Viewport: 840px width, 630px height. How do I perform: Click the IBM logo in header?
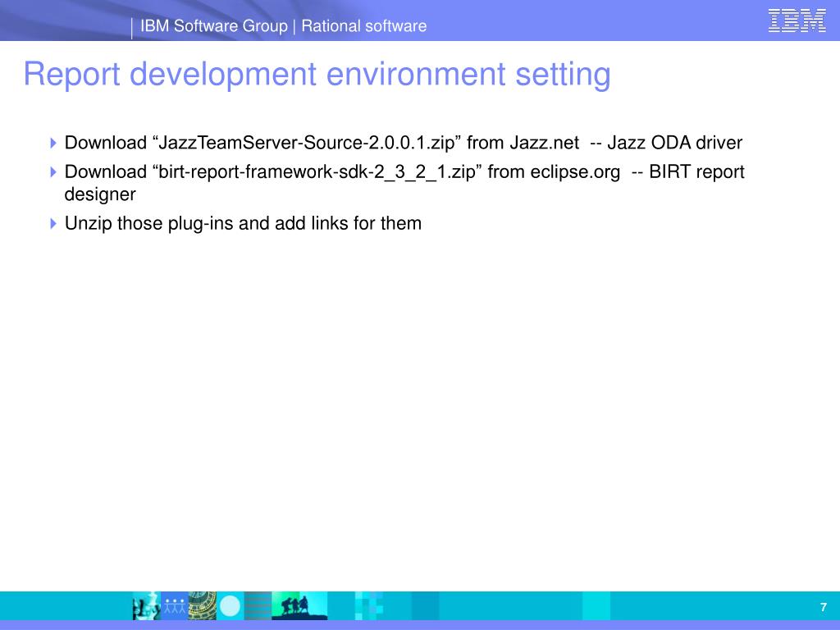[x=797, y=21]
